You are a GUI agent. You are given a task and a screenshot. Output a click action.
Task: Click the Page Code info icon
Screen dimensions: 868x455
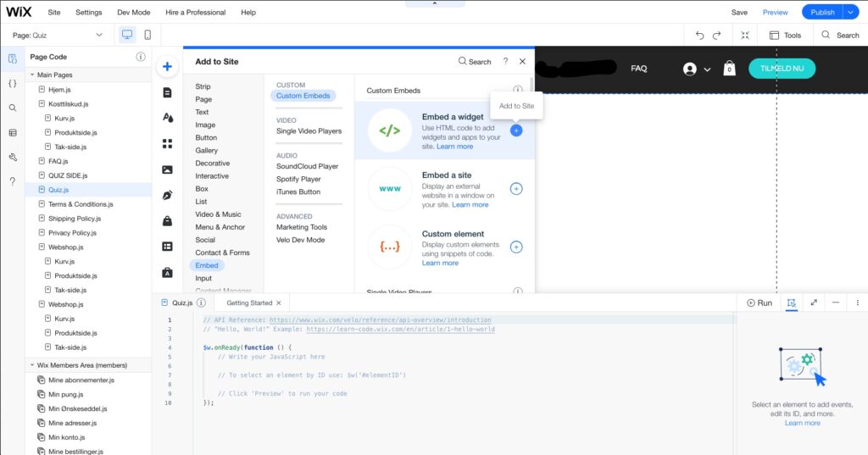coord(141,57)
